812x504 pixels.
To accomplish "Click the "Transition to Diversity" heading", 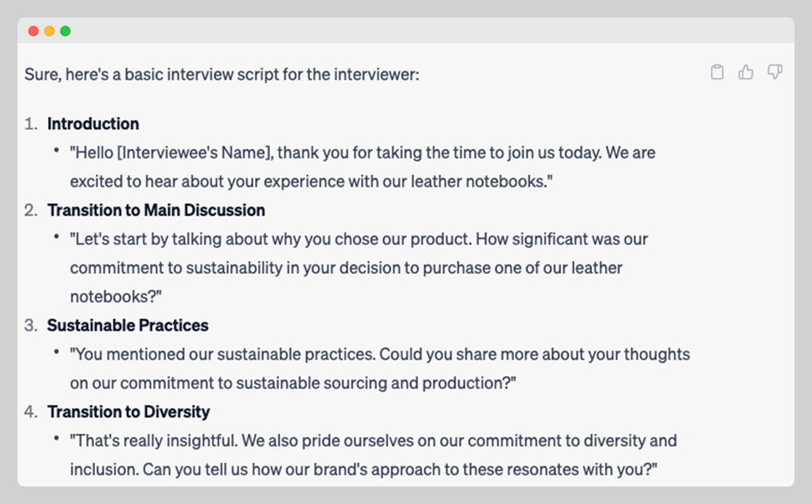I will [128, 412].
